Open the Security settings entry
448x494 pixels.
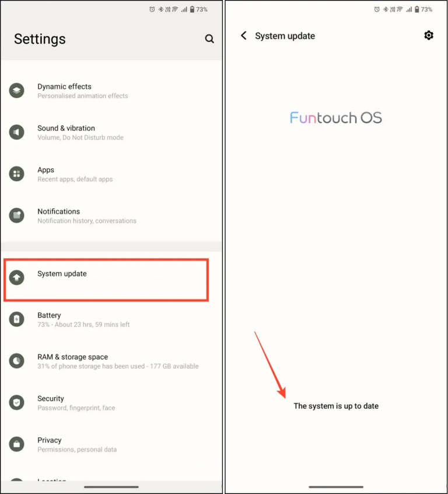pyautogui.click(x=106, y=402)
